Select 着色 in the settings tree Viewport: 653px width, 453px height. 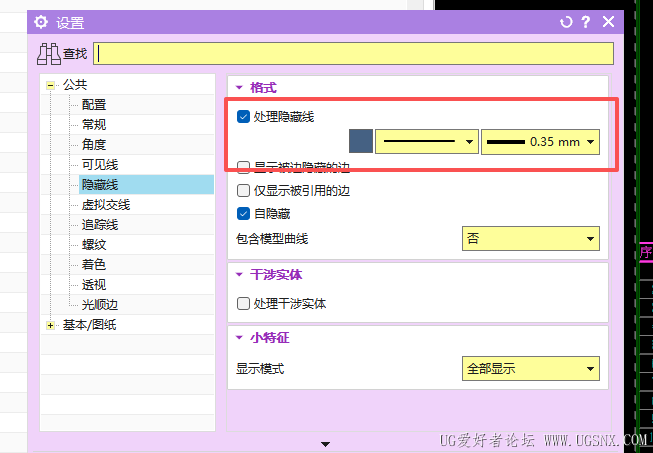94,264
